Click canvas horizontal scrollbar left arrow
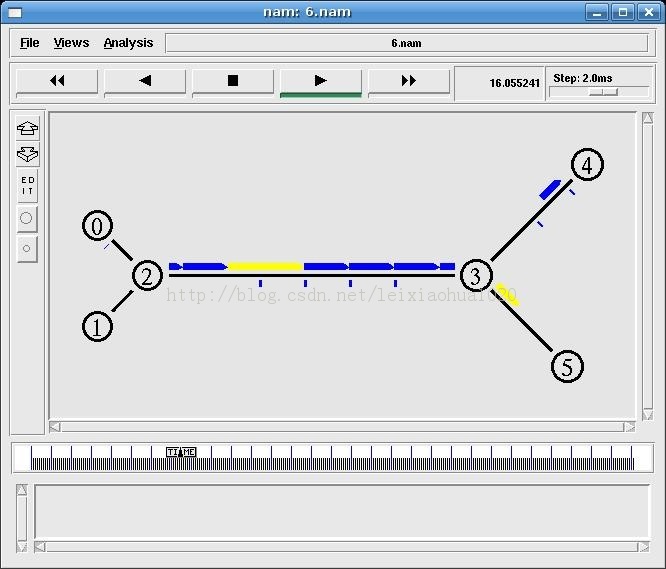666x569 pixels. click(x=55, y=427)
